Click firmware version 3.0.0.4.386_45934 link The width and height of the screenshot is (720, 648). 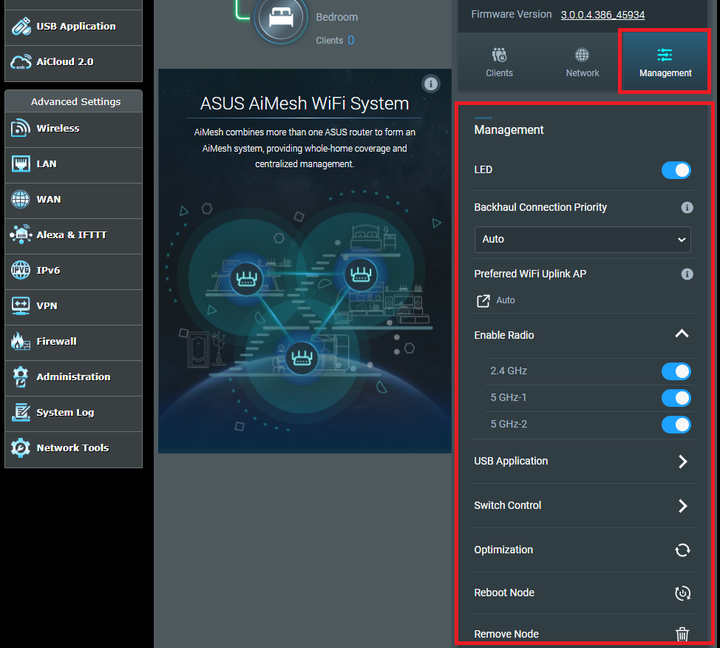coord(602,15)
